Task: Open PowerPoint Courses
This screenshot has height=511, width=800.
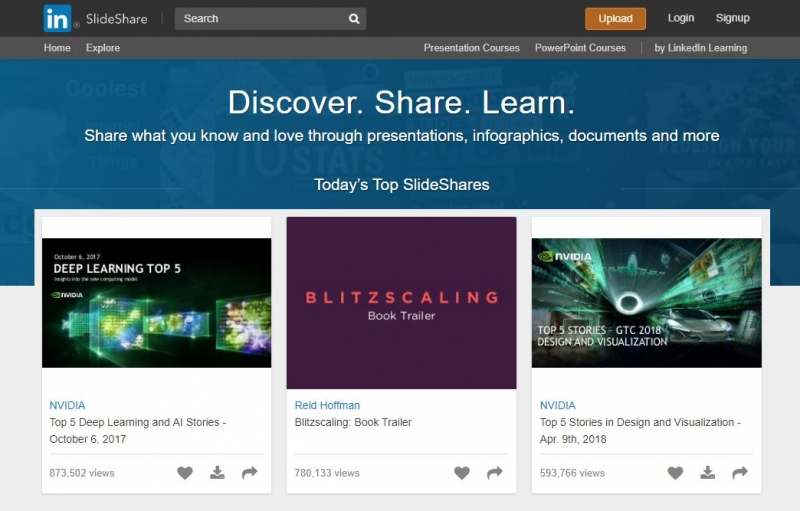Action: coord(580,48)
